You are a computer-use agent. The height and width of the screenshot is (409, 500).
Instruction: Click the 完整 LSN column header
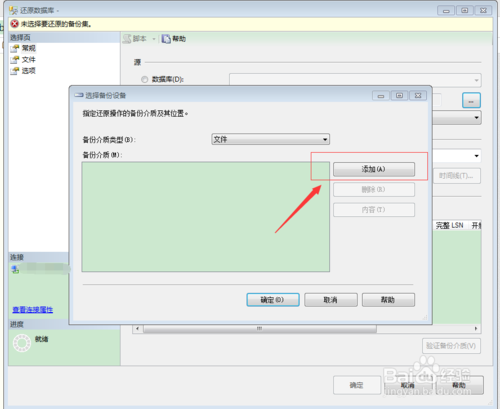[450, 226]
